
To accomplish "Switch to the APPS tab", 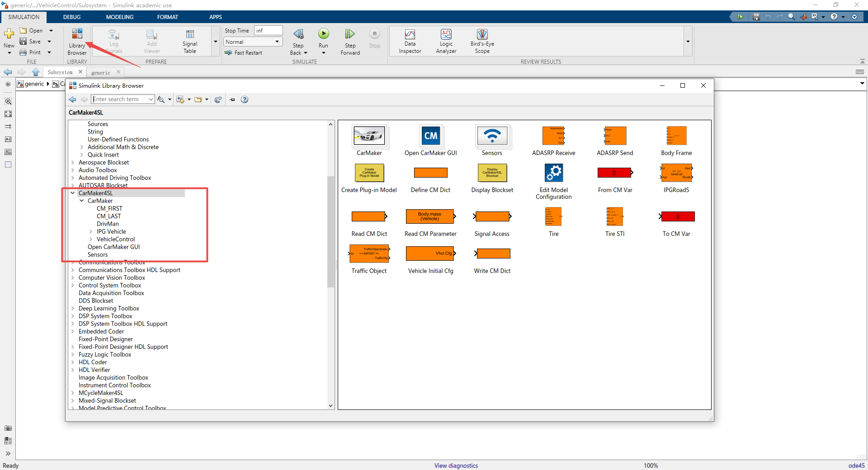I will [x=216, y=17].
